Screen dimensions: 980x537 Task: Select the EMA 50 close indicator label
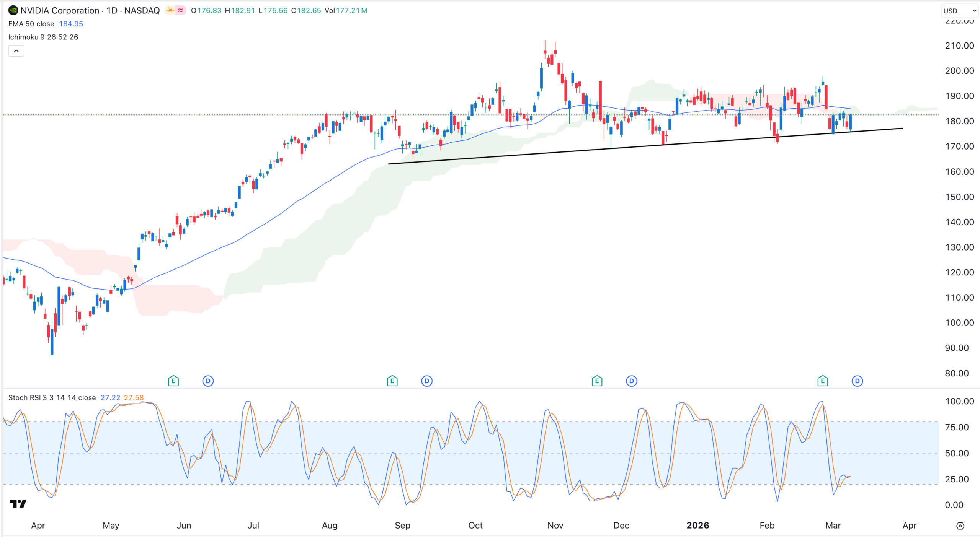tap(31, 24)
